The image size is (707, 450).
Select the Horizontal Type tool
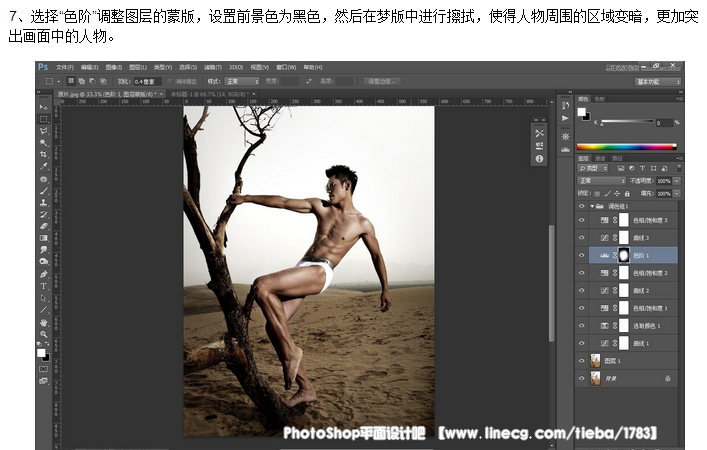click(x=43, y=286)
